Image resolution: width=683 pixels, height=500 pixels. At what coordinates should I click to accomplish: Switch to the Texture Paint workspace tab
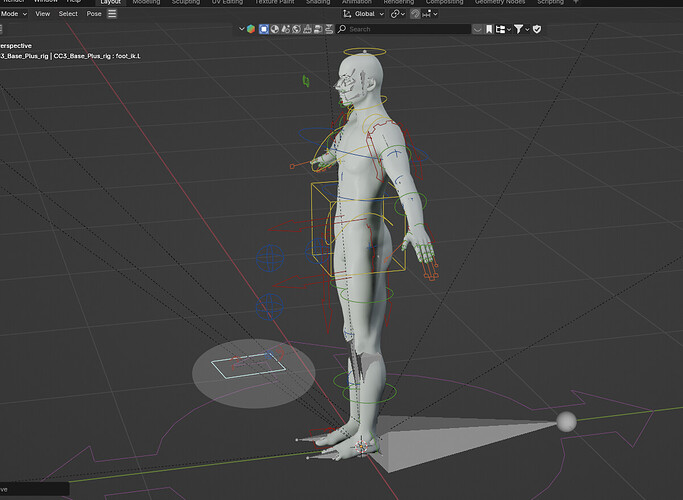click(274, 2)
